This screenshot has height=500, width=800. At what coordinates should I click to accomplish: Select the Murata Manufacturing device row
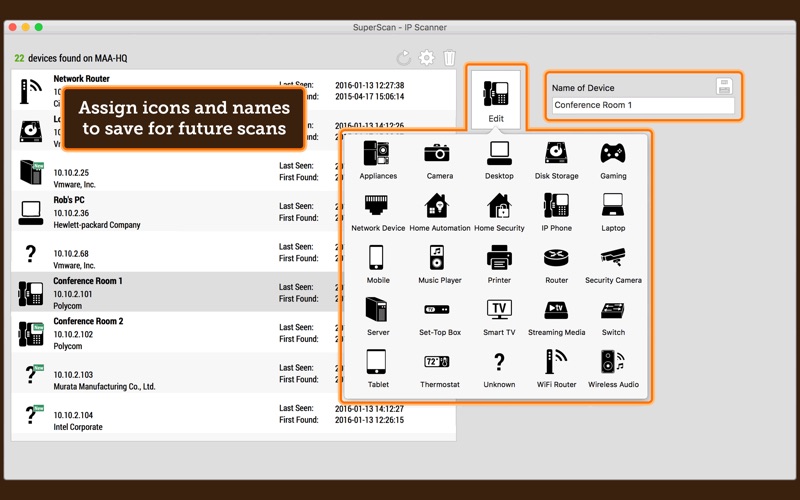tap(233, 373)
